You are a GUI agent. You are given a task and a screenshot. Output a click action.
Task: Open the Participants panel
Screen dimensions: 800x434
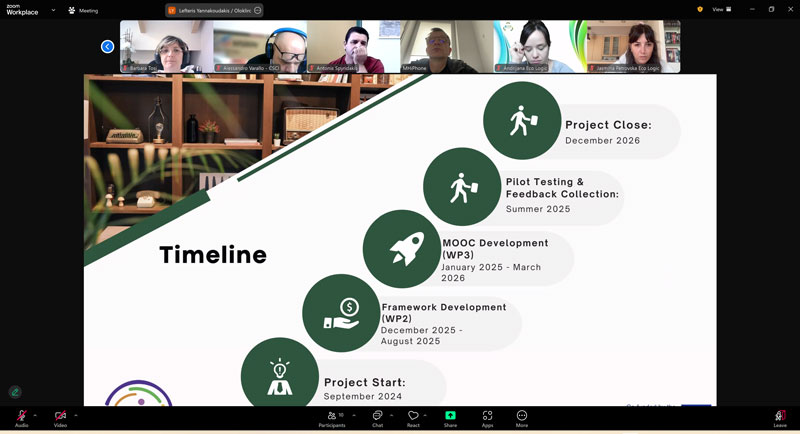332,416
